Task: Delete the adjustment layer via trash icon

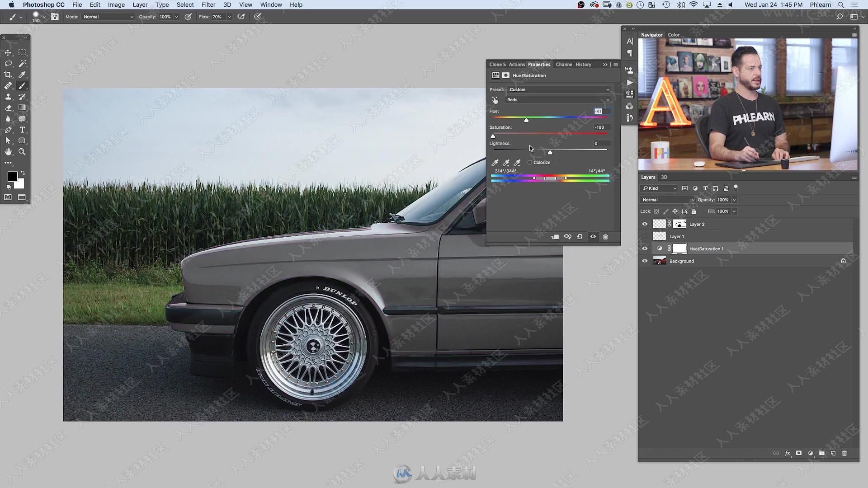Action: point(605,237)
